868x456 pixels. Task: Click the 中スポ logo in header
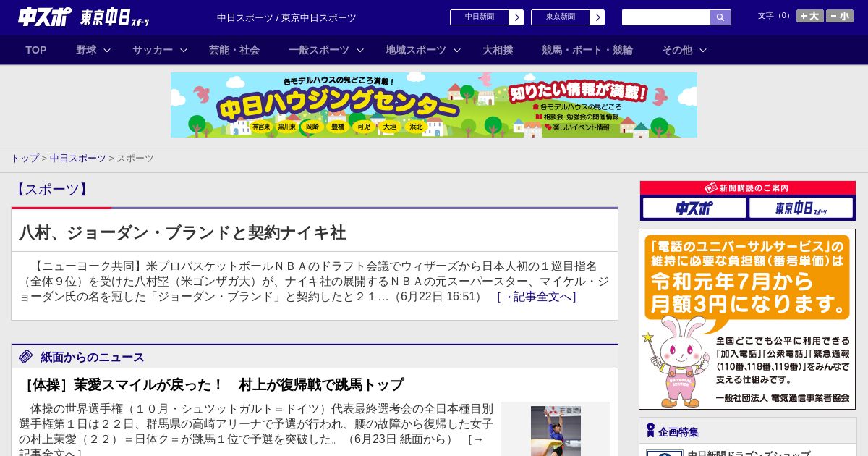pos(45,17)
